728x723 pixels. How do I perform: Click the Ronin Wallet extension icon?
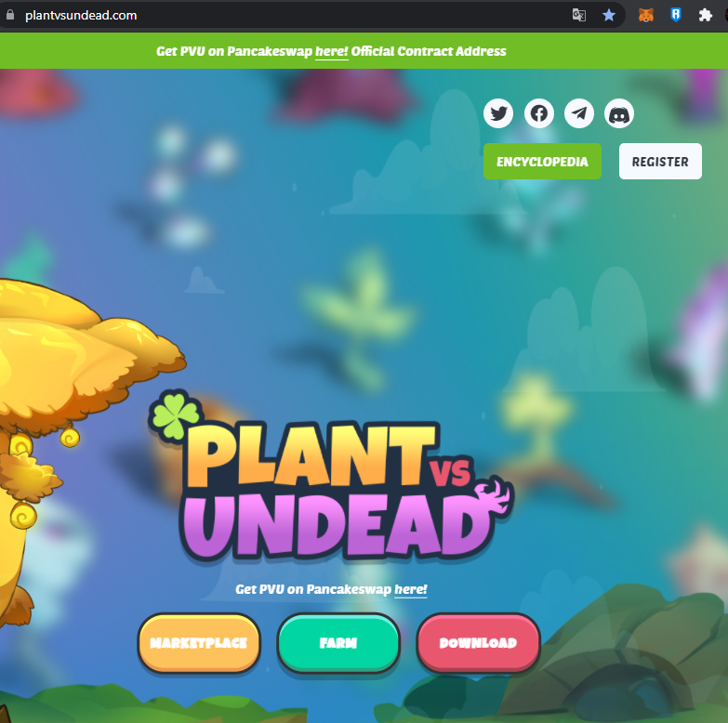[676, 15]
